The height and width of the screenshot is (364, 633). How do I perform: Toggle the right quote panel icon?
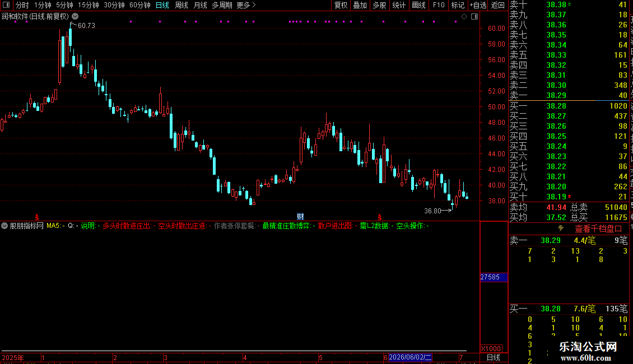click(475, 17)
